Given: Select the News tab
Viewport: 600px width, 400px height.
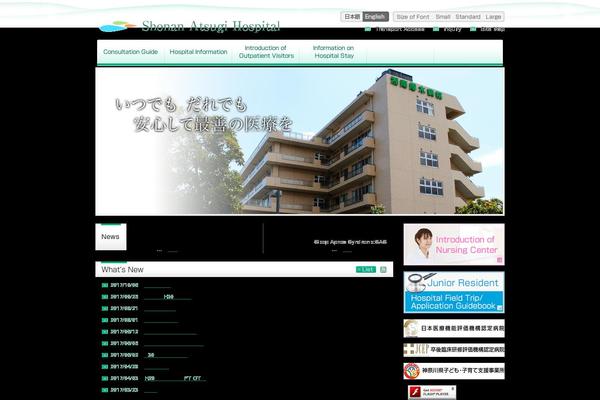Looking at the screenshot, I should coord(111,237).
